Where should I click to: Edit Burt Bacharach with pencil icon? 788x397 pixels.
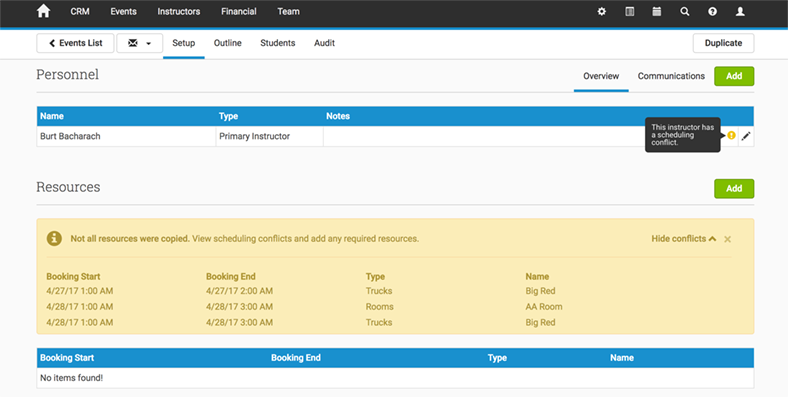746,136
